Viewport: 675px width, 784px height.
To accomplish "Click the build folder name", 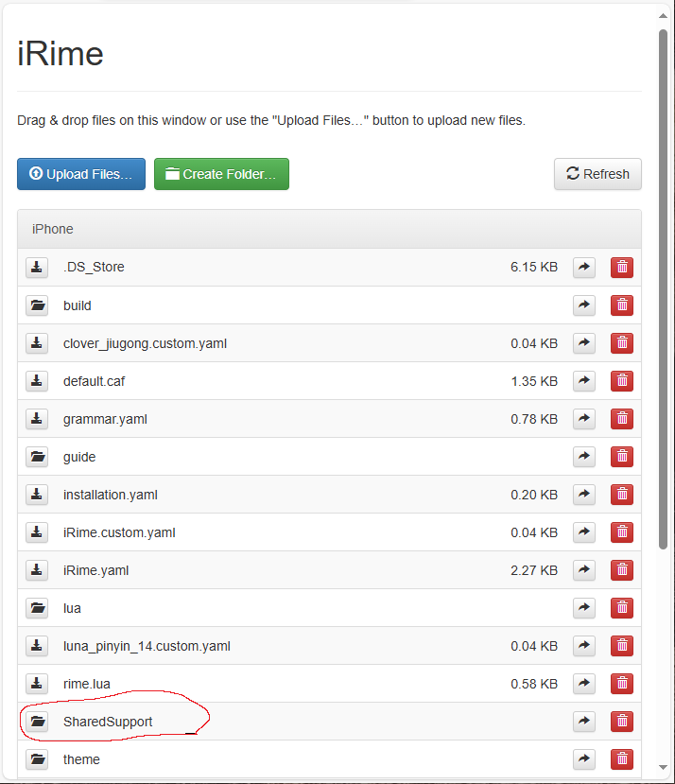I will click(x=77, y=305).
